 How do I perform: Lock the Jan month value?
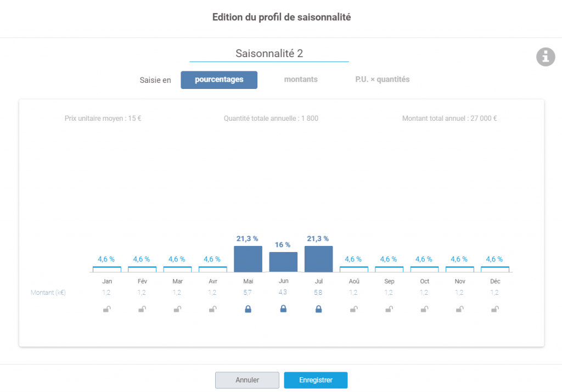pyautogui.click(x=107, y=309)
